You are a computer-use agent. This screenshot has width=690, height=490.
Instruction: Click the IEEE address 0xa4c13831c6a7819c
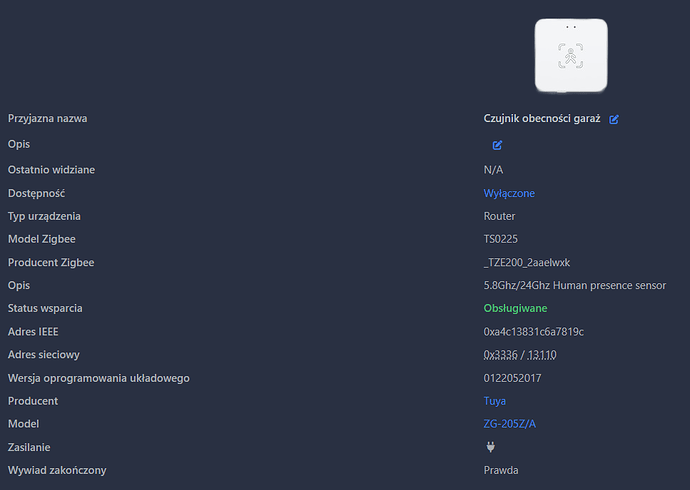[534, 332]
